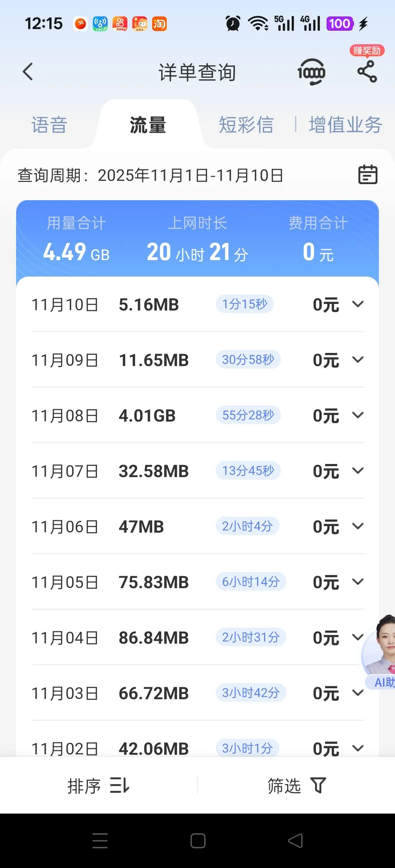
Task: Tap the sort icon beside 排序
Action: click(120, 785)
